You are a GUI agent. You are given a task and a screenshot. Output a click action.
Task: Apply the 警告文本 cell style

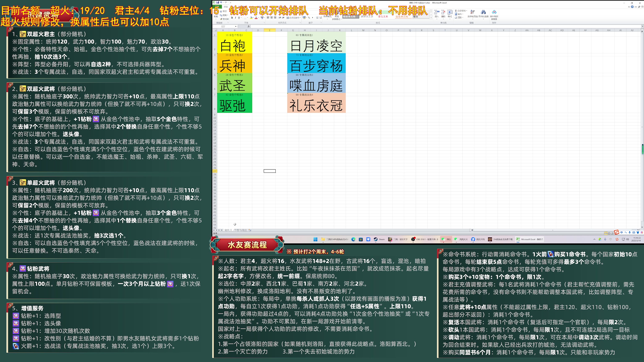coord(383,17)
